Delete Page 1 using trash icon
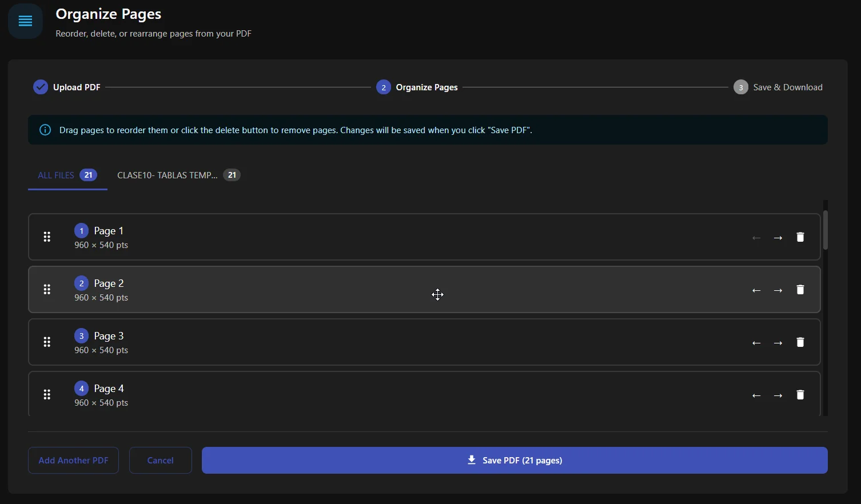The height and width of the screenshot is (504, 861). [800, 237]
